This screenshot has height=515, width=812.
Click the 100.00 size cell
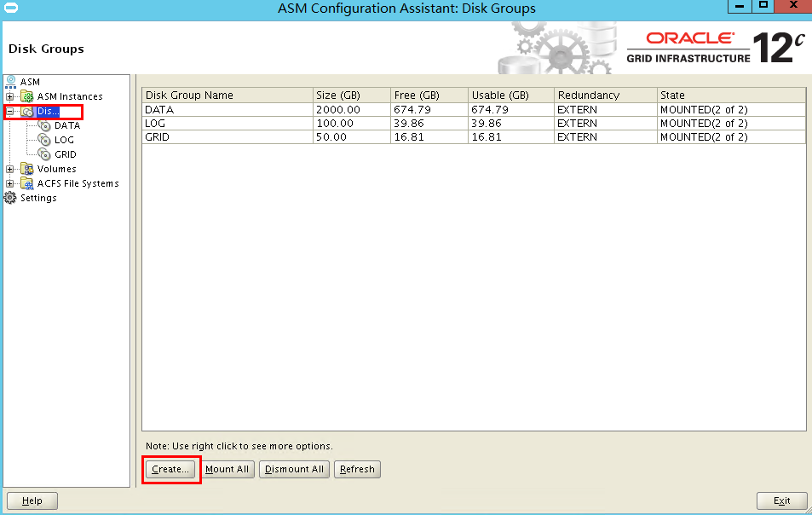point(352,124)
